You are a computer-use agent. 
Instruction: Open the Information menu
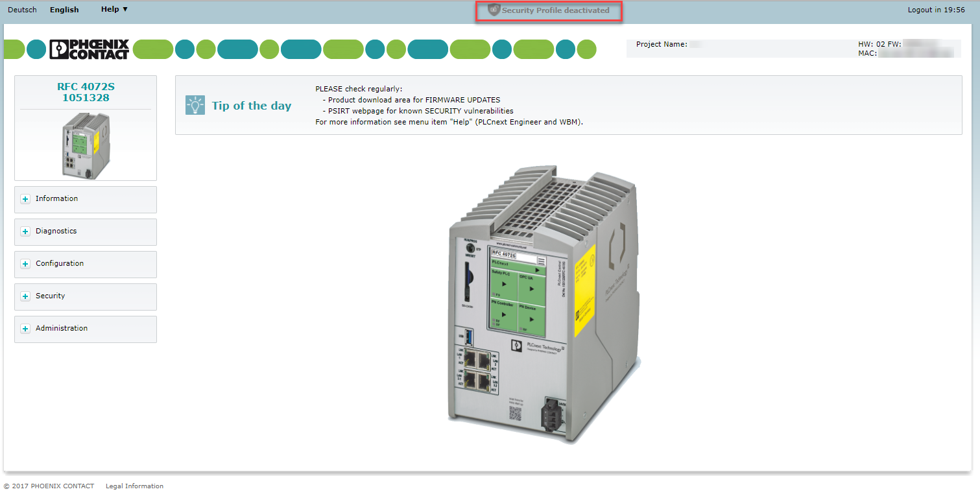tap(86, 199)
